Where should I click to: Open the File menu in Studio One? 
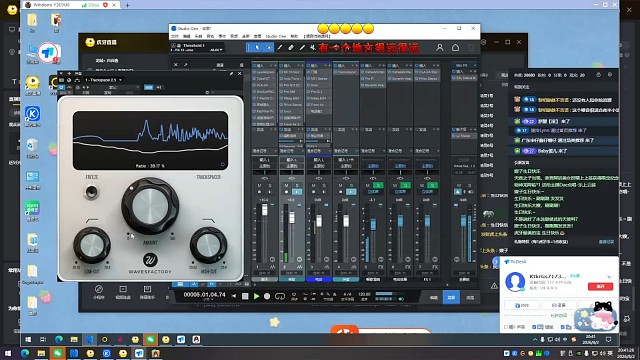pos(175,36)
